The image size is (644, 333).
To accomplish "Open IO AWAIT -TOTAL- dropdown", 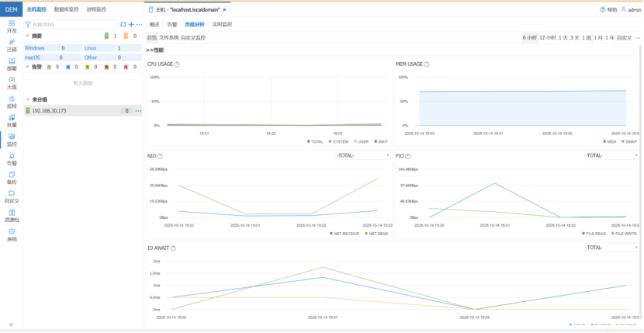I will click(x=611, y=248).
